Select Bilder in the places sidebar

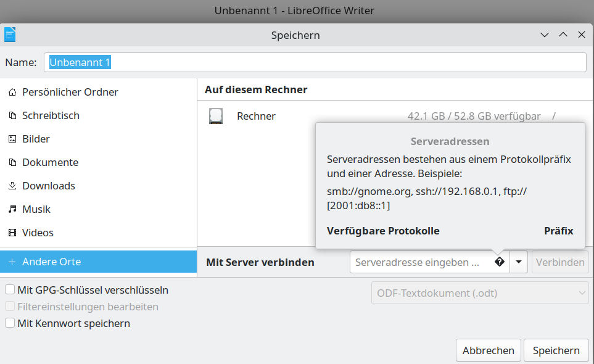click(99, 139)
